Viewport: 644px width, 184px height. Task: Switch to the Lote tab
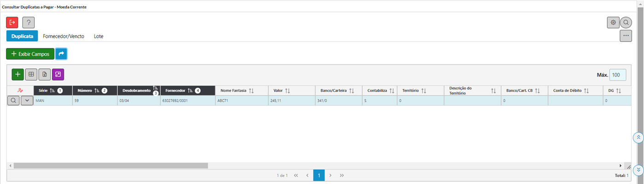tap(99, 36)
